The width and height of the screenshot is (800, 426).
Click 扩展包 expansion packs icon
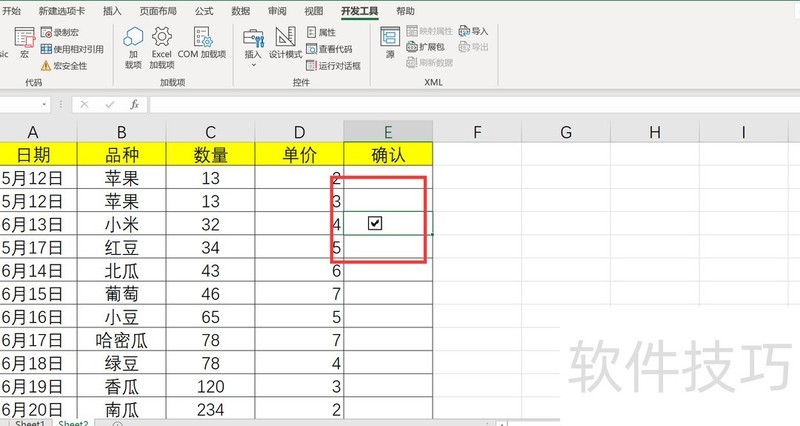tap(412, 47)
